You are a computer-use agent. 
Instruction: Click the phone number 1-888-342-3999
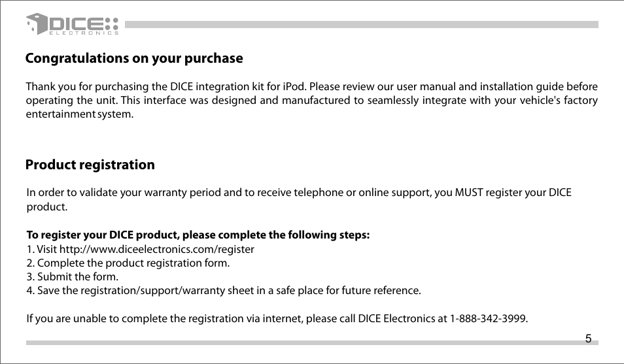click(x=488, y=319)
